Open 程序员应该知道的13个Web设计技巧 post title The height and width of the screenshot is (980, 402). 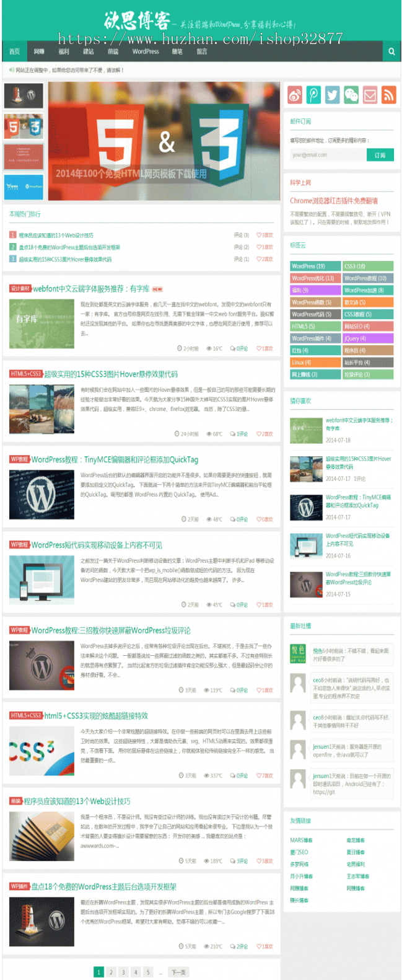(77, 801)
